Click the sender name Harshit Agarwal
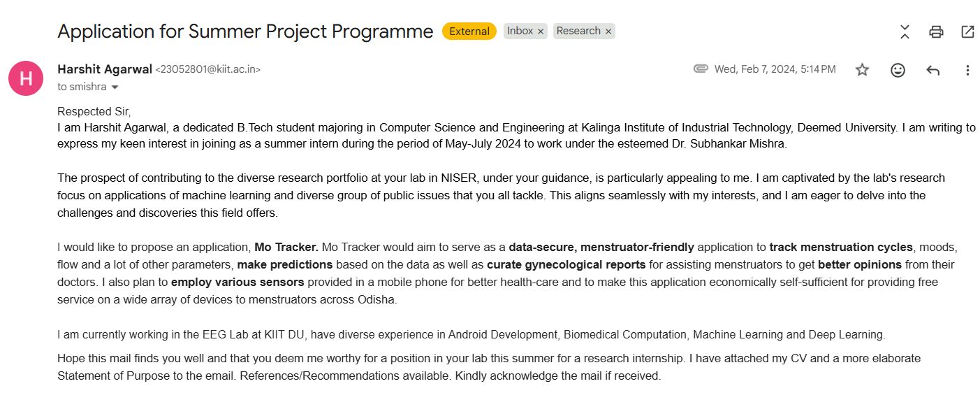Screen dimensions: 980x393 pyautogui.click(x=105, y=69)
